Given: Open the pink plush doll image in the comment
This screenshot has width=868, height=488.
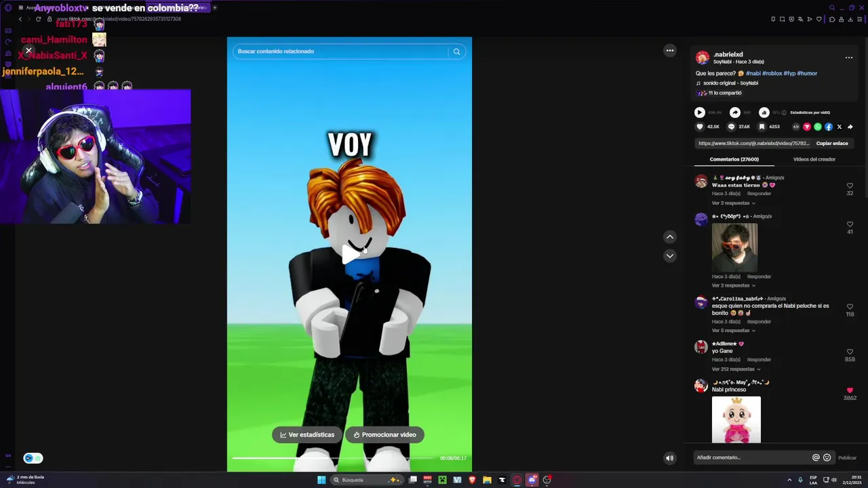Looking at the screenshot, I should (x=736, y=420).
